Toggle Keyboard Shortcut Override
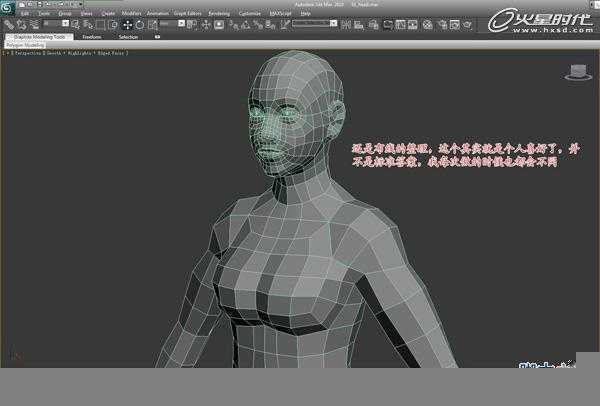 click(219, 25)
